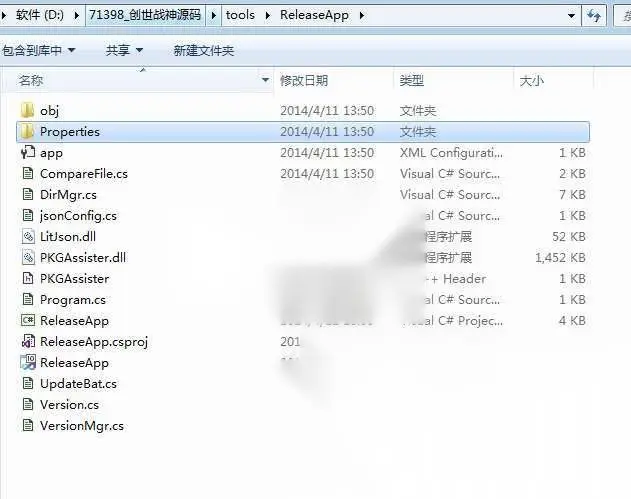This screenshot has height=499, width=631.
Task: Click the date in the CompareFile.cs row
Action: (x=327, y=174)
